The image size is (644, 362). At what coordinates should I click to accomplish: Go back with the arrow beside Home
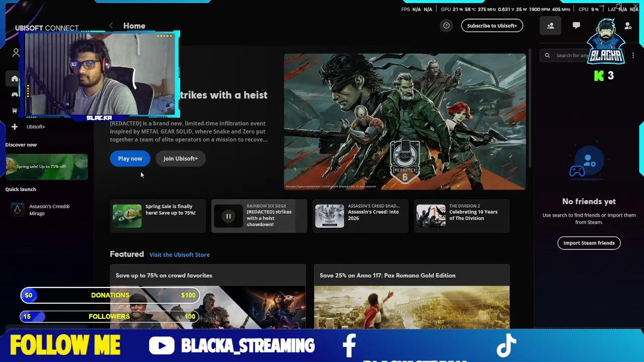tap(111, 26)
